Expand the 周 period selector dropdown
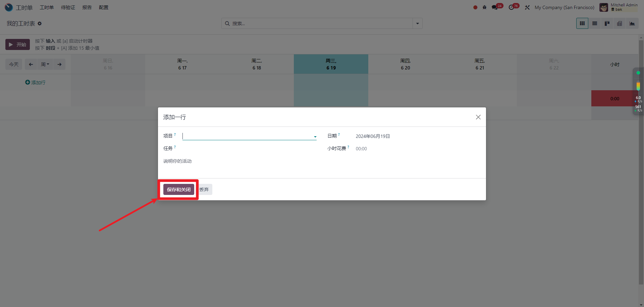This screenshot has height=307, width=644. click(x=45, y=64)
